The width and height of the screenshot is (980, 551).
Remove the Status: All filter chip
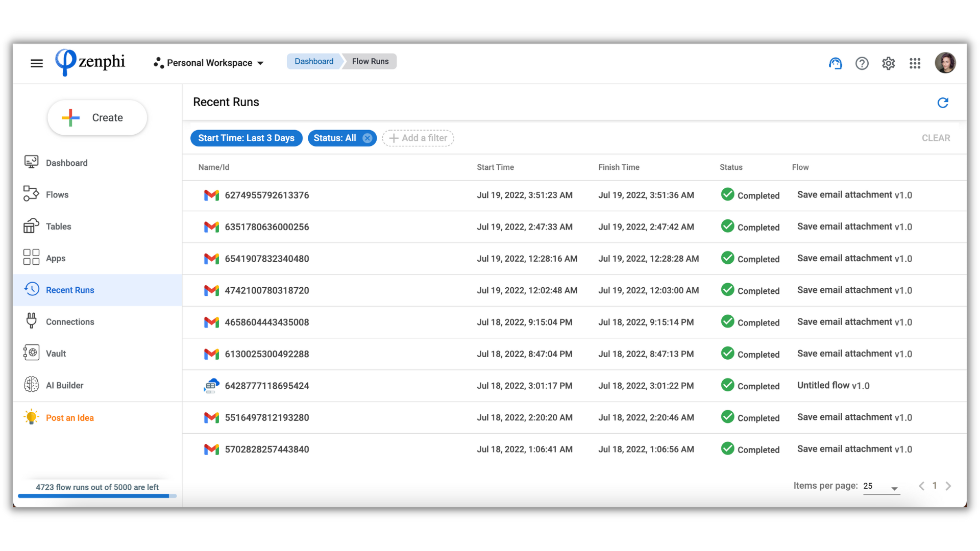[x=367, y=138]
